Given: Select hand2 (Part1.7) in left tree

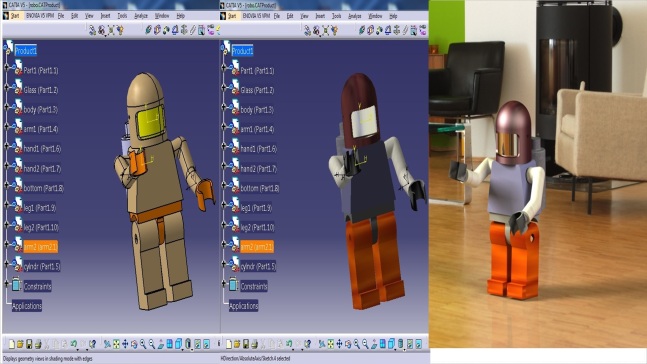Looking at the screenshot, I should (42, 168).
